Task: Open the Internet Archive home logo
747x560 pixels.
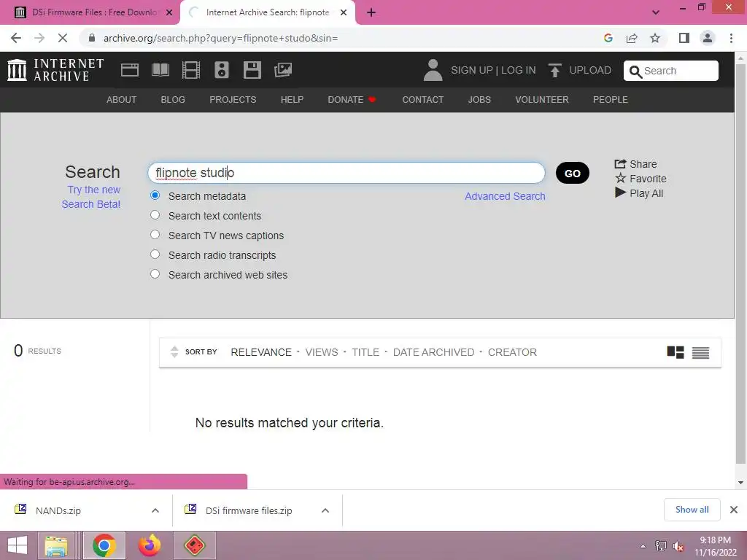Action: (55, 70)
